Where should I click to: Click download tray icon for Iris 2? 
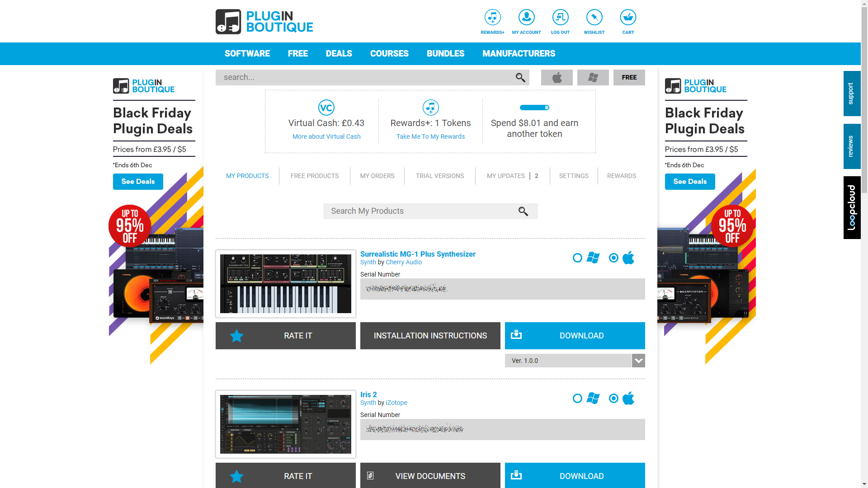point(516,475)
